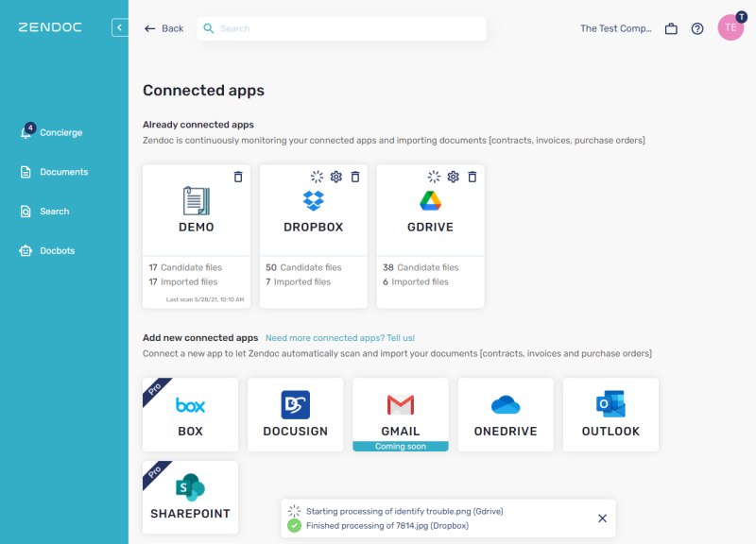Click the Dropbox logo
This screenshot has width=756, height=544.
tap(314, 201)
